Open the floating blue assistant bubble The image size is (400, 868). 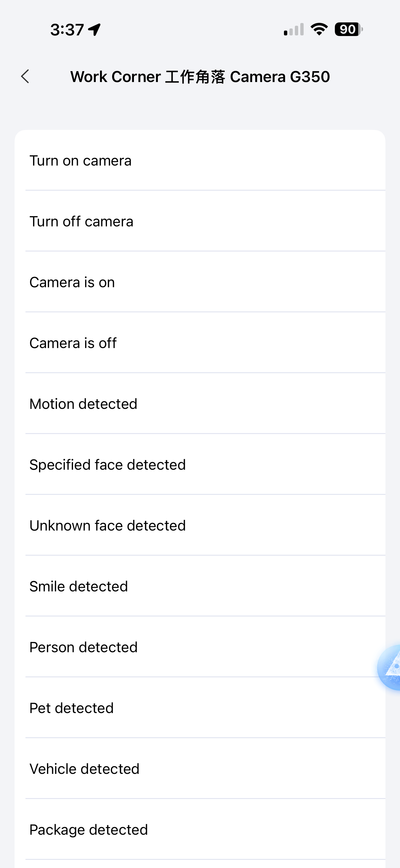click(x=391, y=667)
